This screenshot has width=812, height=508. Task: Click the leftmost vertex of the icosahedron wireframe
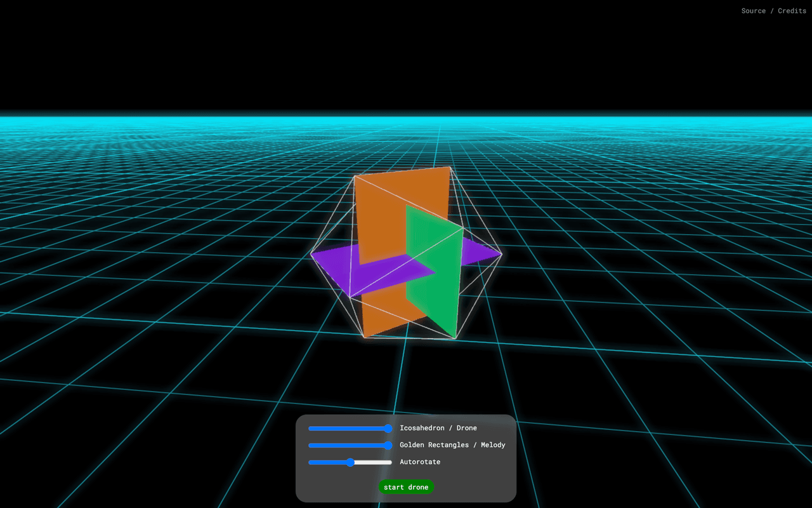[311, 254]
